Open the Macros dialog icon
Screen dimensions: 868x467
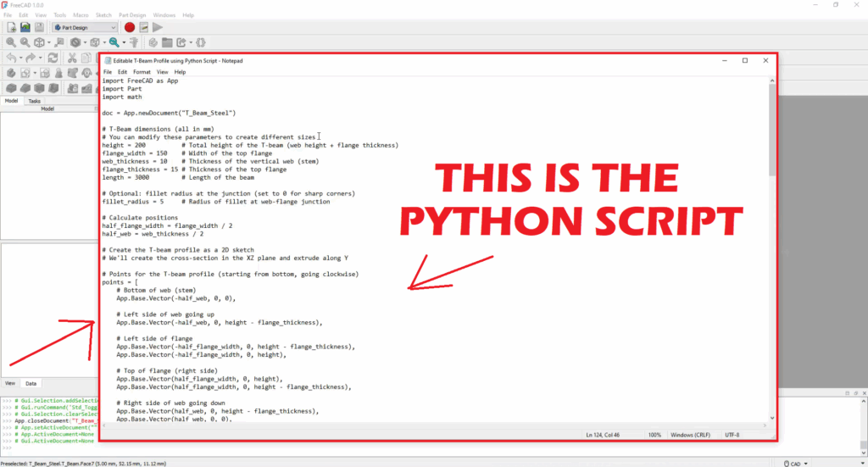(x=144, y=27)
